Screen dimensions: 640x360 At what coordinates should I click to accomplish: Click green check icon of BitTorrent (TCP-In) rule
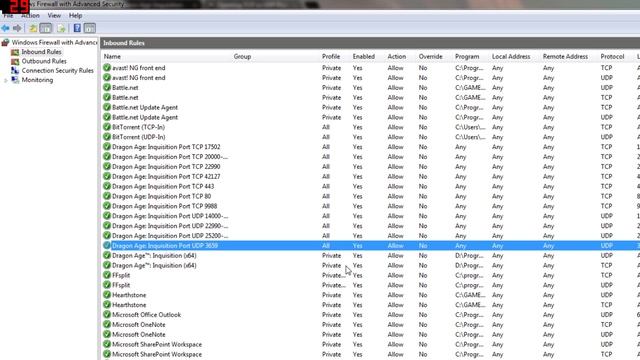[x=107, y=127]
